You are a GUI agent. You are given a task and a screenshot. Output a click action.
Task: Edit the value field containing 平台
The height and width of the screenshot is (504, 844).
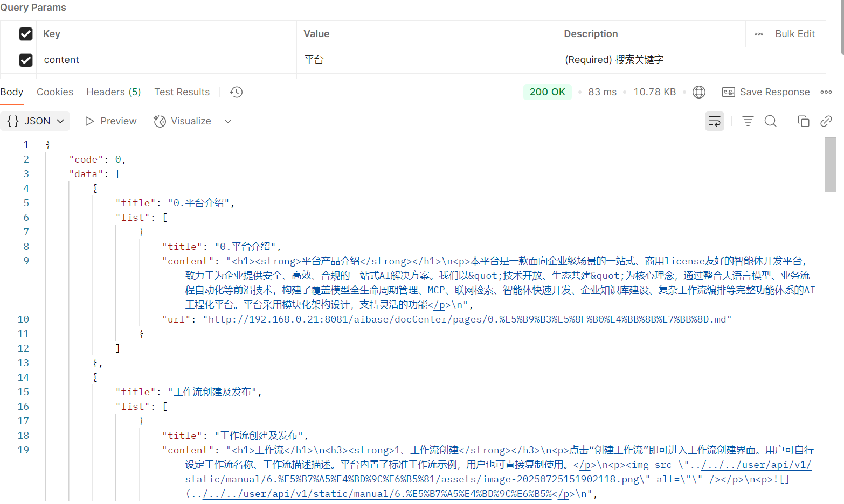(427, 60)
